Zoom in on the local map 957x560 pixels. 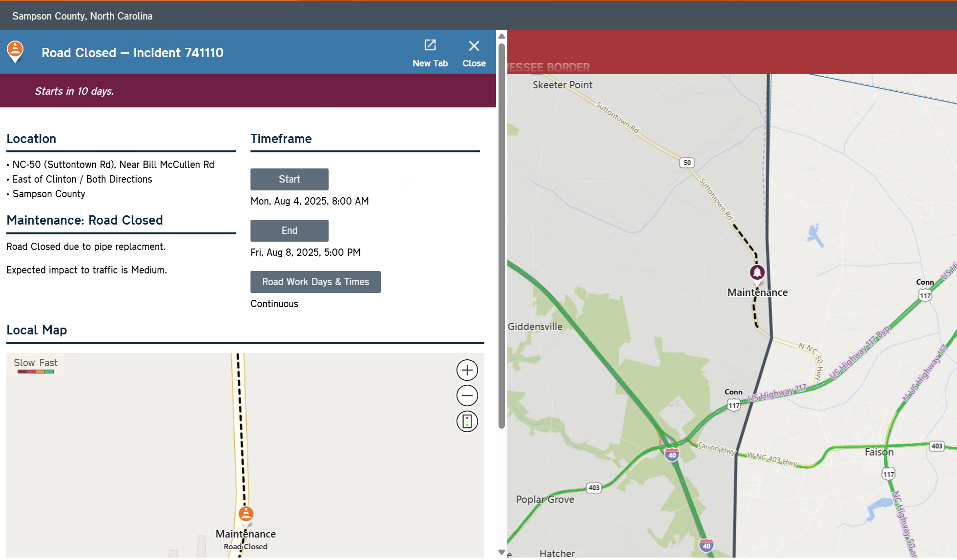coord(467,370)
